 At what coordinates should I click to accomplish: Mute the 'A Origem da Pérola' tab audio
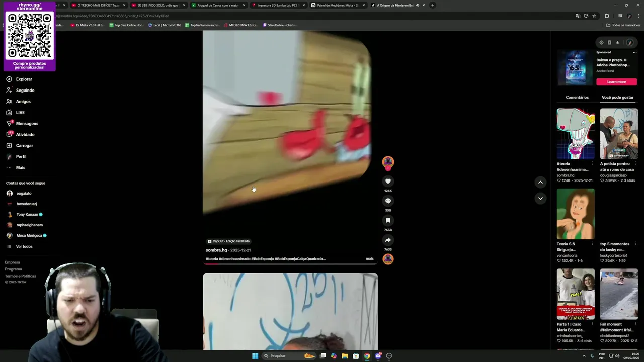417,5
